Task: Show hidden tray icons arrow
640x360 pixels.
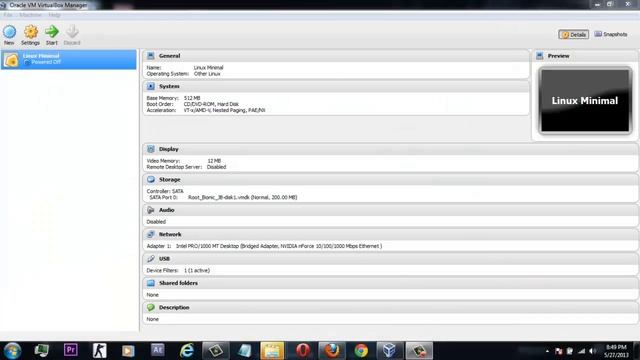Action: coord(547,351)
